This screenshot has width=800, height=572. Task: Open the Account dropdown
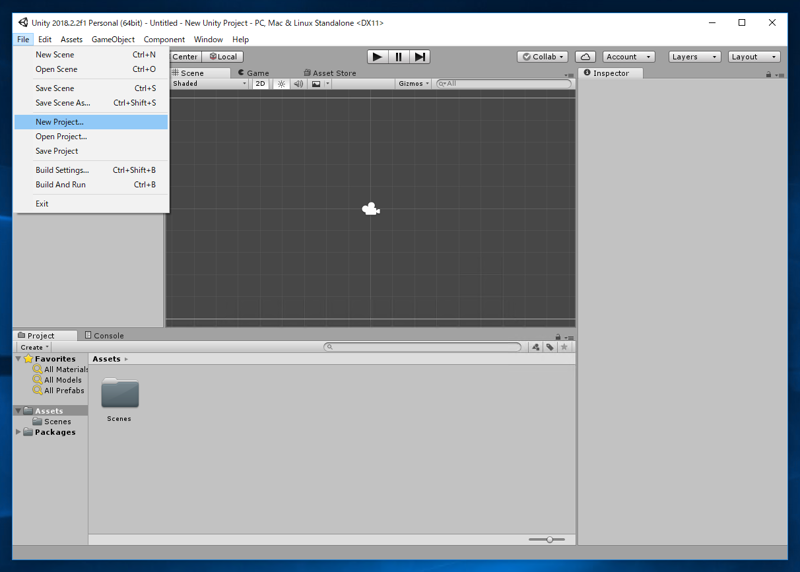pos(628,57)
